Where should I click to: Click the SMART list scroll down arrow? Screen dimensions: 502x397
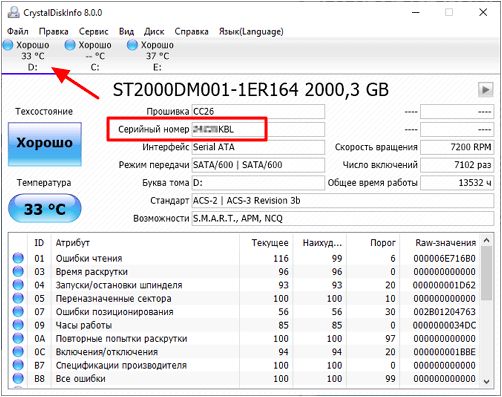(487, 381)
